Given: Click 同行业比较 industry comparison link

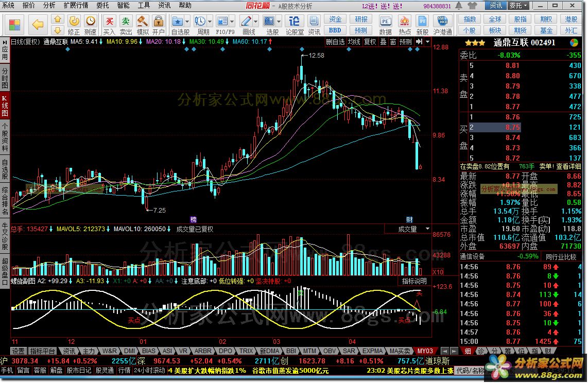Looking at the screenshot, I should 561,257.
